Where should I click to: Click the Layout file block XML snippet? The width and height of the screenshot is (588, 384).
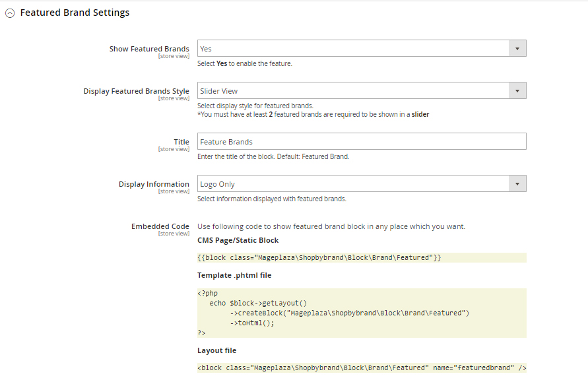pos(361,368)
